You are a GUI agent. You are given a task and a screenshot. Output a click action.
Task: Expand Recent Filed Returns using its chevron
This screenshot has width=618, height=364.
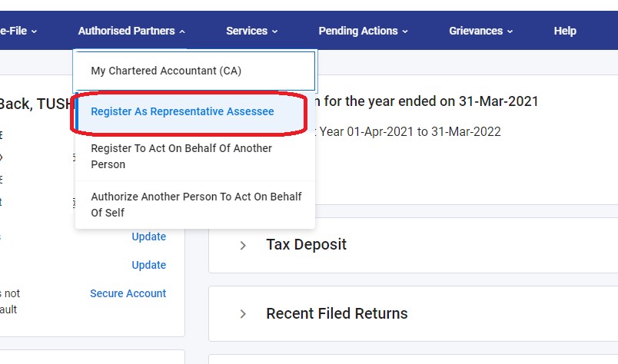[x=243, y=313]
